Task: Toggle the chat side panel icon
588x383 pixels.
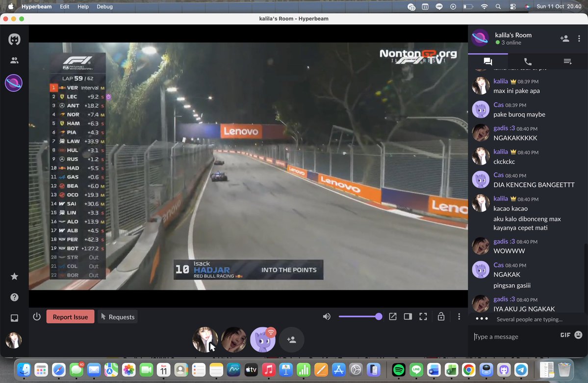Action: [408, 317]
